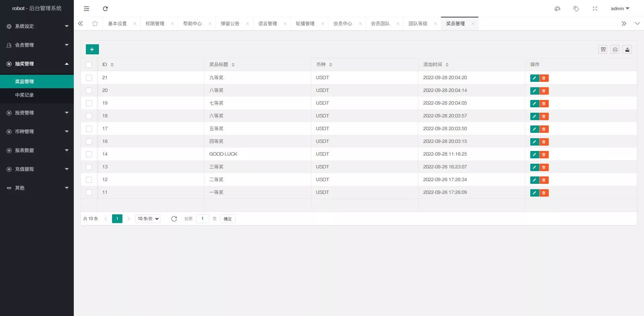Open the theme palette icon in the header
The width and height of the screenshot is (644, 316).
tap(557, 9)
